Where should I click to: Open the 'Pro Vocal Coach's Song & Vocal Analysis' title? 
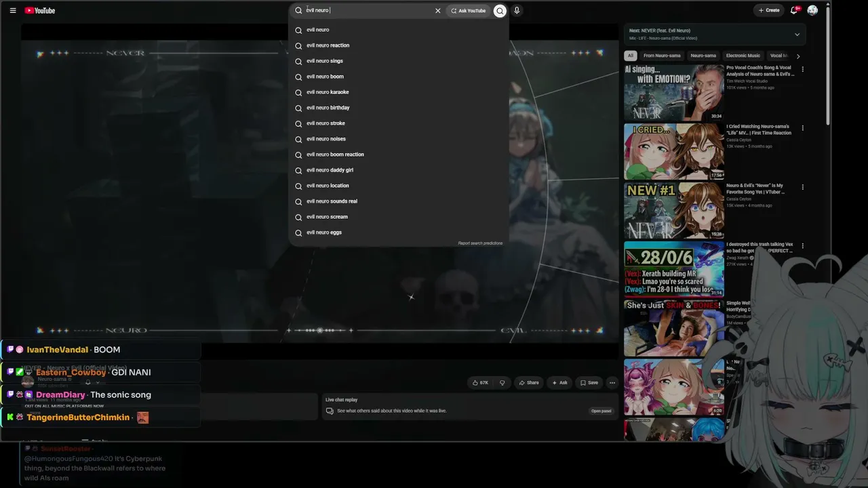pos(760,70)
